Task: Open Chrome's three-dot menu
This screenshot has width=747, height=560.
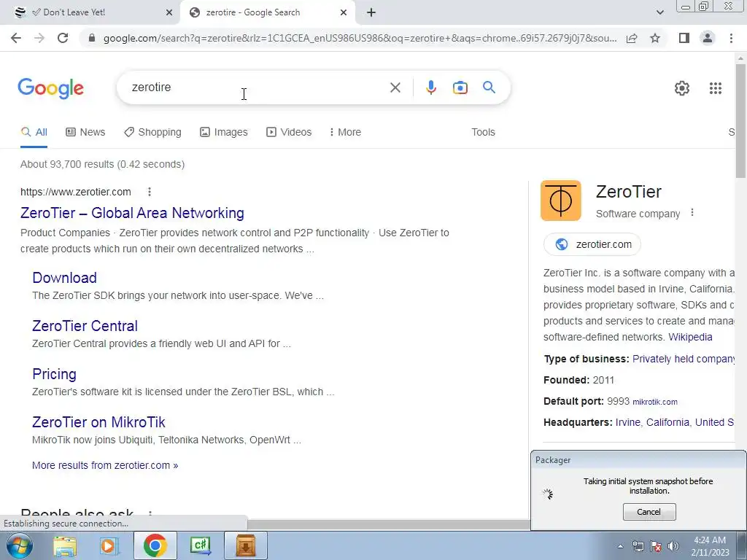Action: (731, 38)
